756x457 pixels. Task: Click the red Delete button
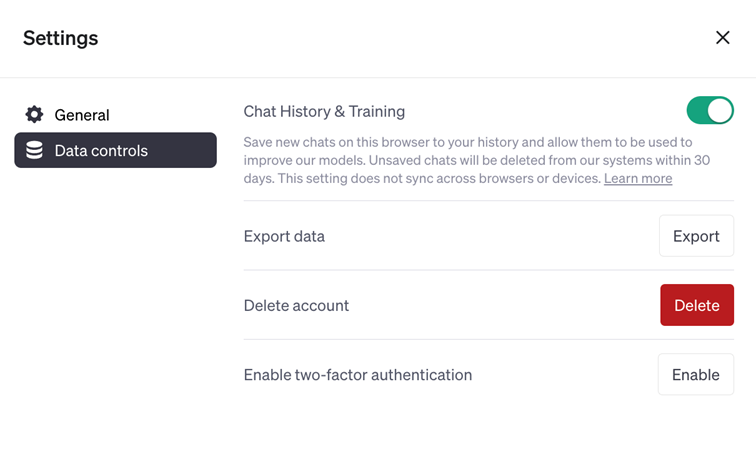[697, 305]
